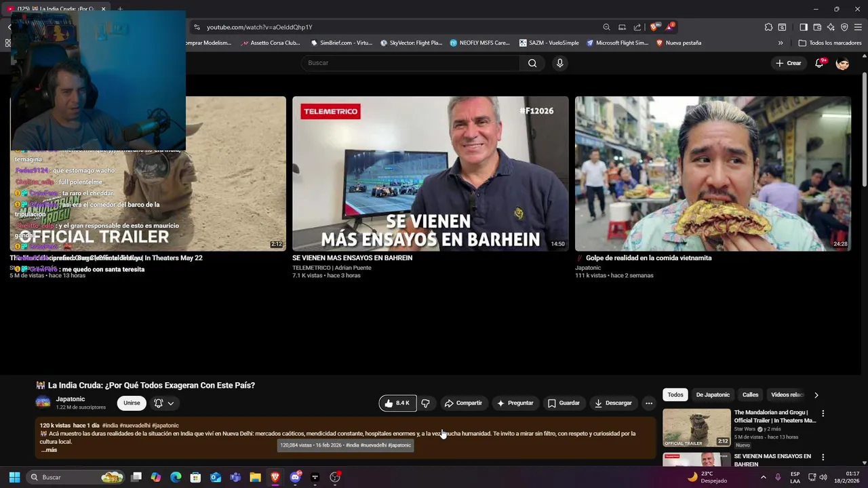Toggle notification bell for Japatonic channel
The width and height of the screenshot is (868, 488).
tap(164, 403)
